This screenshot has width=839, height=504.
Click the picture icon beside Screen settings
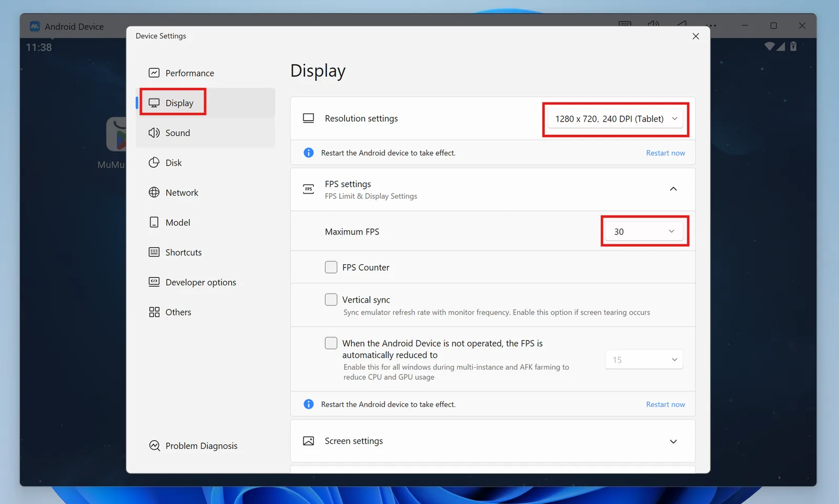pos(308,441)
